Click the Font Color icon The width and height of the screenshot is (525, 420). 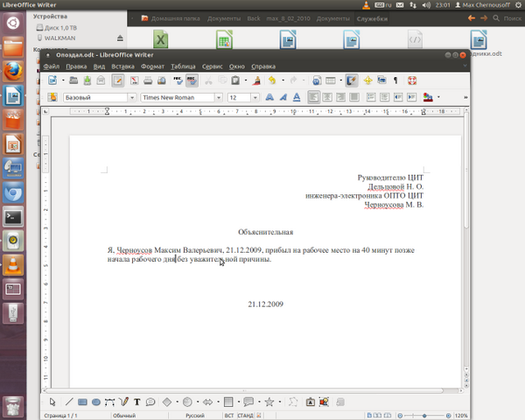click(x=428, y=97)
